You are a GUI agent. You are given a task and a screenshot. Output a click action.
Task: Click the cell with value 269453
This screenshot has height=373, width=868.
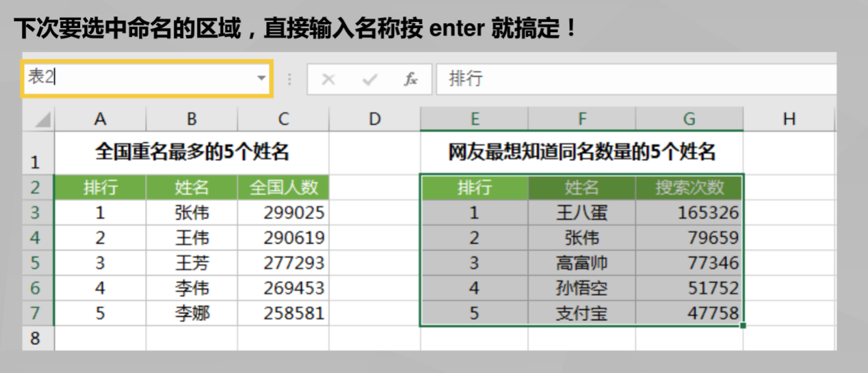283,288
